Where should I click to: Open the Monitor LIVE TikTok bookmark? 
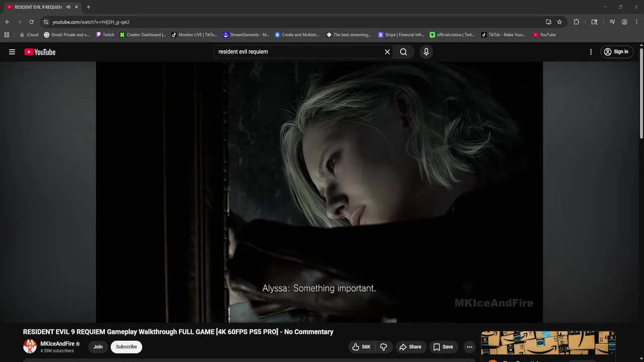point(194,35)
